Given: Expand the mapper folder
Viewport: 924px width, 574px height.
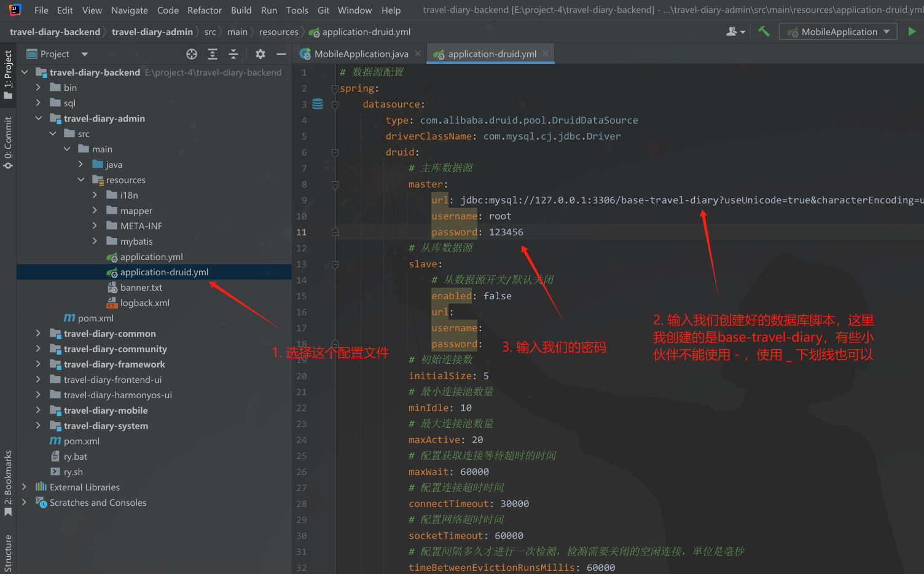Looking at the screenshot, I should (x=95, y=211).
